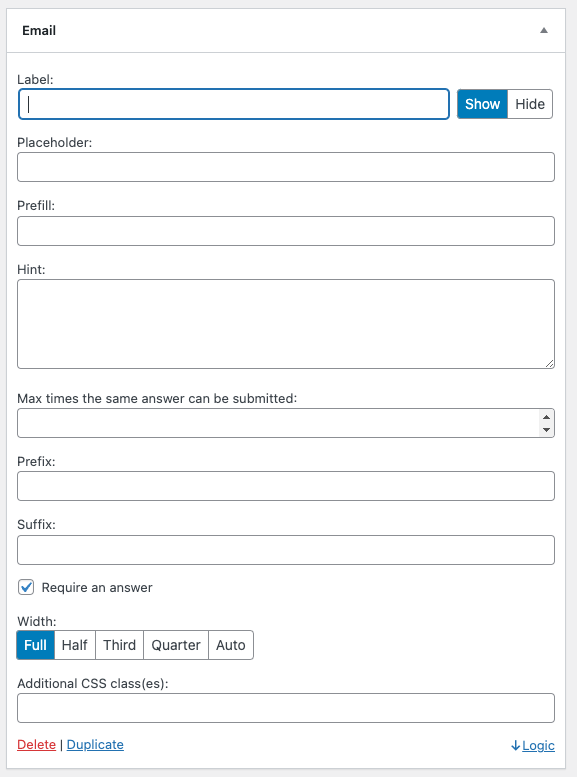
Task: Set width to Quarter
Action: pos(176,645)
